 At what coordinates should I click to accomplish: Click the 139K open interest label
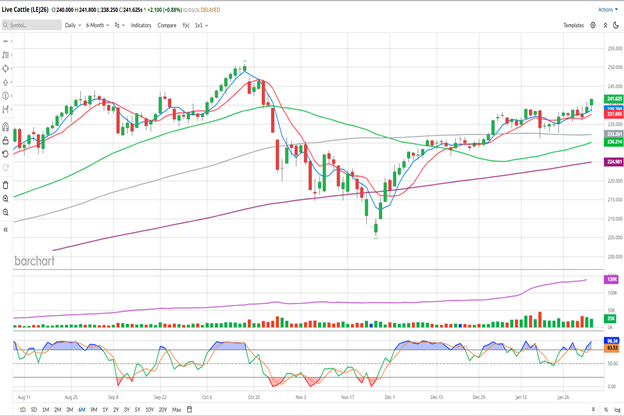611,279
